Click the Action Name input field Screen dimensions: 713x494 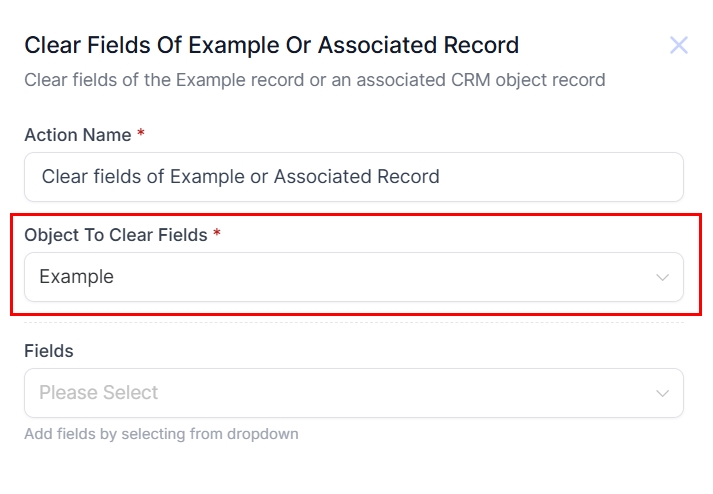click(353, 177)
